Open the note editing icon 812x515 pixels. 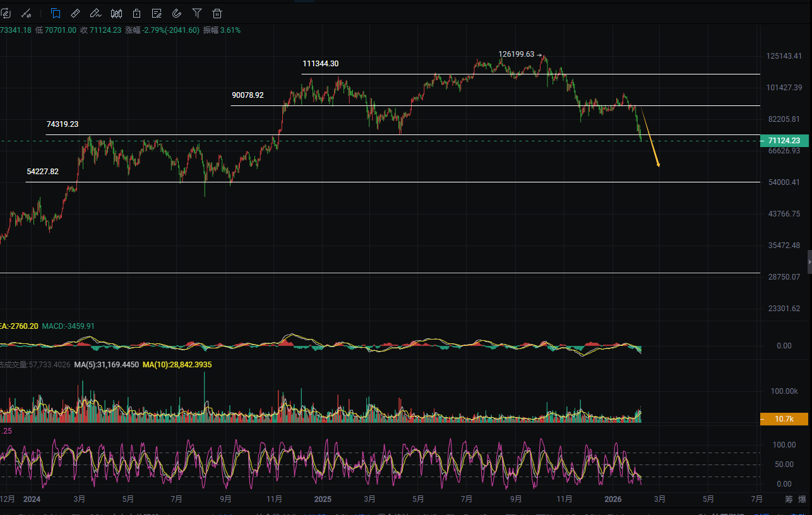pyautogui.click(x=157, y=13)
